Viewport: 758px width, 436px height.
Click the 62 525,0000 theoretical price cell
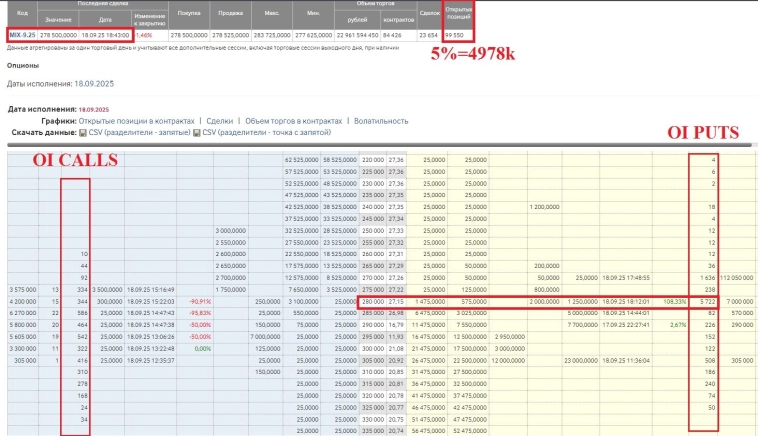302,160
